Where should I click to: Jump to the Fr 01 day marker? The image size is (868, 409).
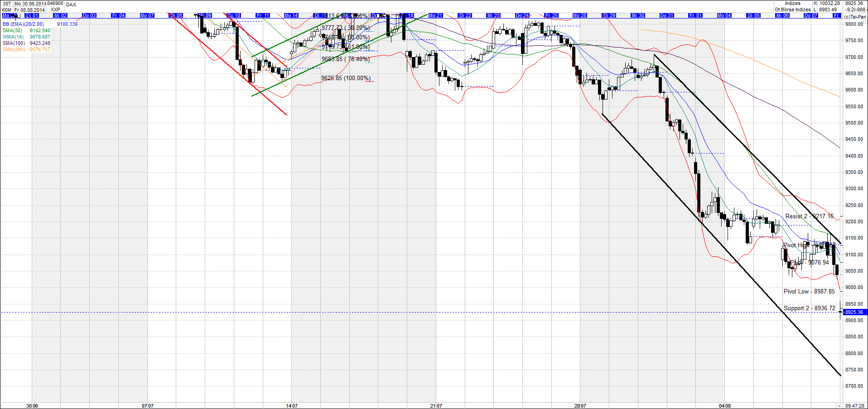coord(695,15)
